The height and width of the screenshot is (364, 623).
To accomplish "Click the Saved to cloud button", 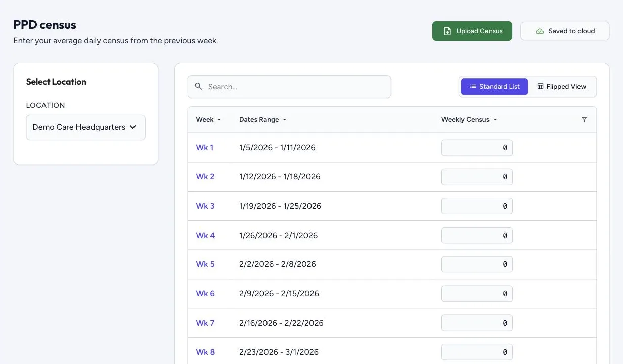I will coord(565,31).
